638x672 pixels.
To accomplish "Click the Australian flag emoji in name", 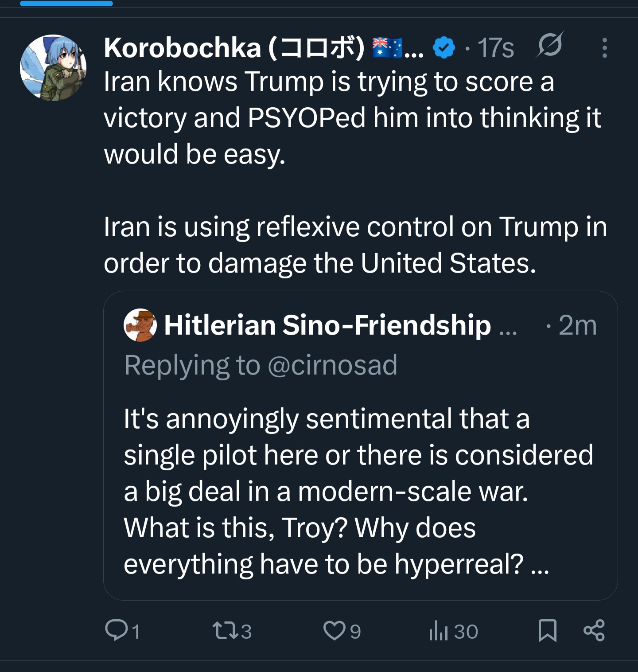I will (x=387, y=47).
